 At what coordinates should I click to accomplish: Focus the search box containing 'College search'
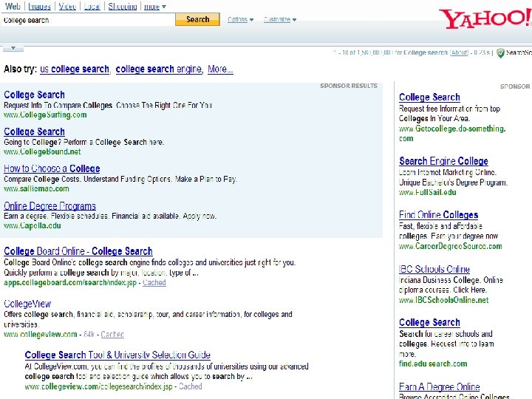pos(88,20)
